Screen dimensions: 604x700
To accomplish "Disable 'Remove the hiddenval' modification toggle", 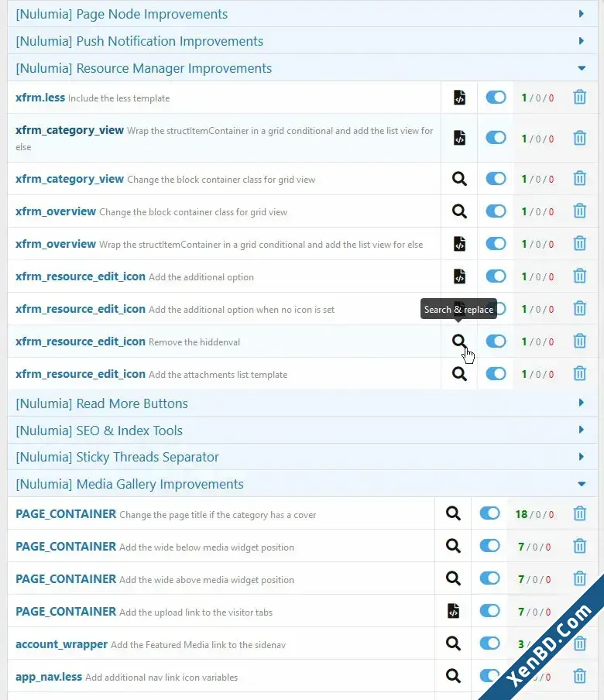I will click(x=496, y=341).
